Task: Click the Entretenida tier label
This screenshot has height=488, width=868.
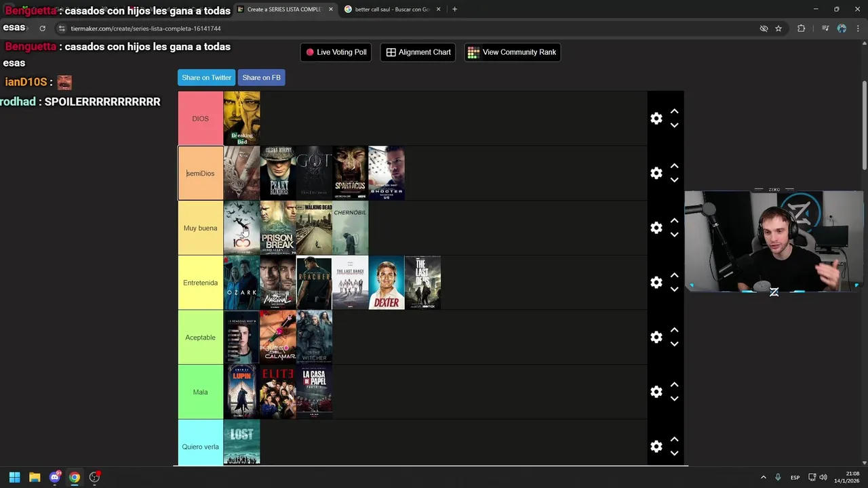Action: (200, 283)
